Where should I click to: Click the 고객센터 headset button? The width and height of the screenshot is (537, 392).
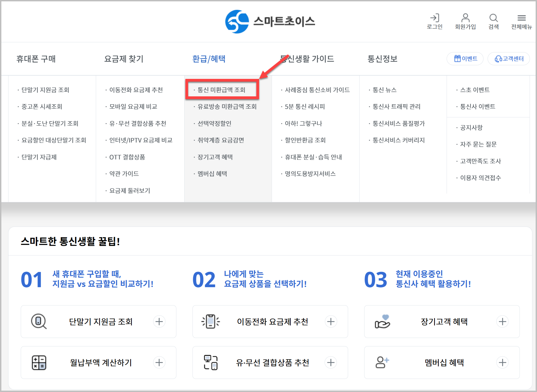[x=509, y=59]
